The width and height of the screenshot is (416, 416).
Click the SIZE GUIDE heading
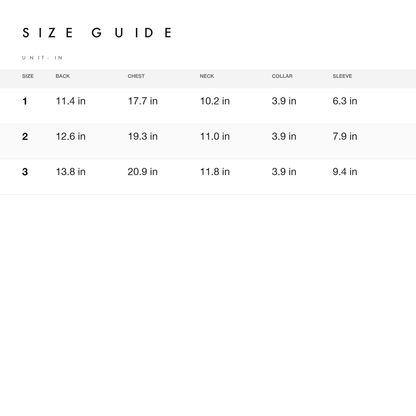97,33
